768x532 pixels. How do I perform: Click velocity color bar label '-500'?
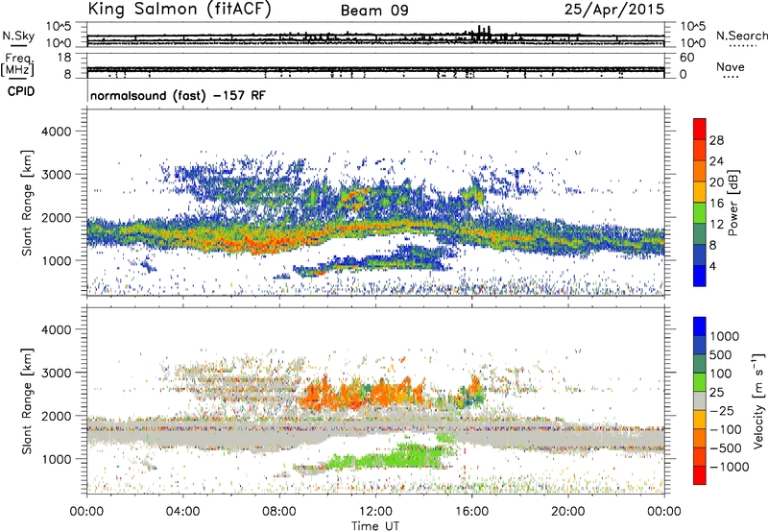(726, 448)
